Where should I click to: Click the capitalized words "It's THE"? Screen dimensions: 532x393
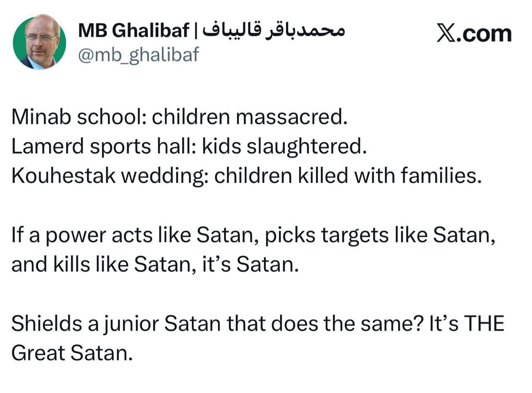[x=467, y=324]
